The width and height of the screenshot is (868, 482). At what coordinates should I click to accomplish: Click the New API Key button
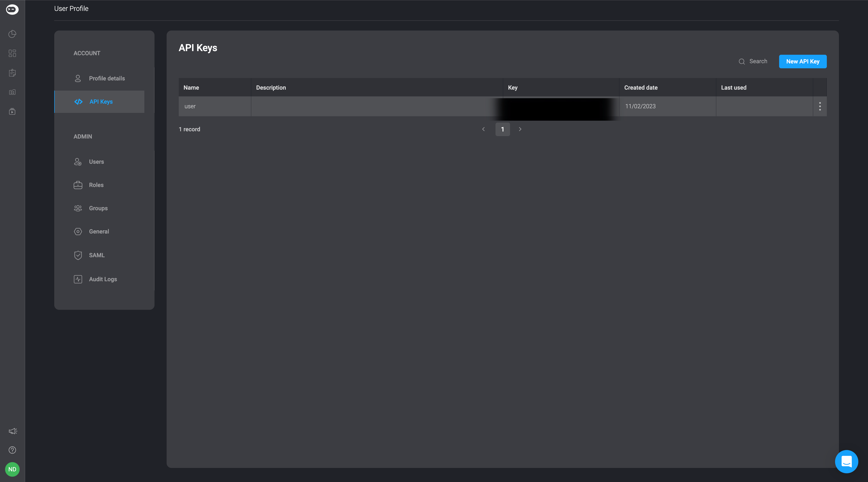[803, 61]
